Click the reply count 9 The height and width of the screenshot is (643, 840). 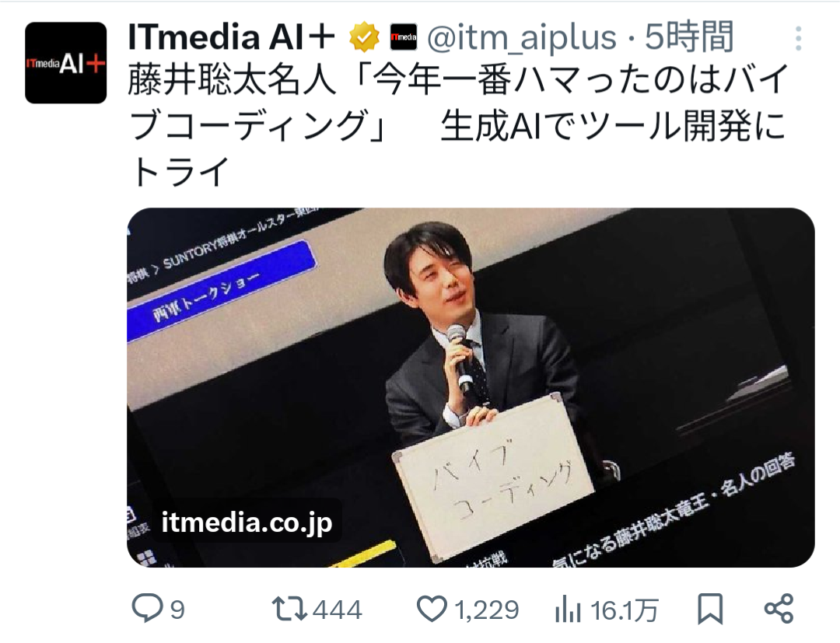tap(177, 610)
